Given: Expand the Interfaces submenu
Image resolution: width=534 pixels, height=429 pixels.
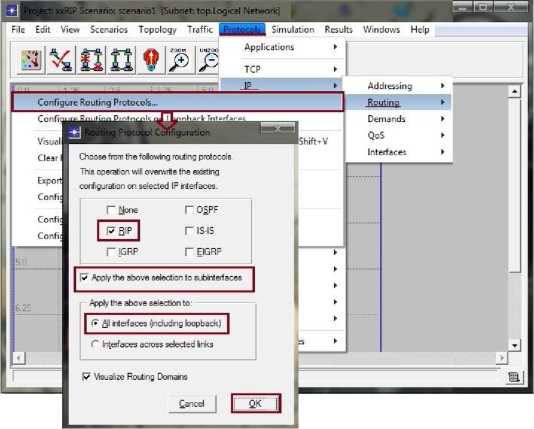Looking at the screenshot, I should point(399,152).
